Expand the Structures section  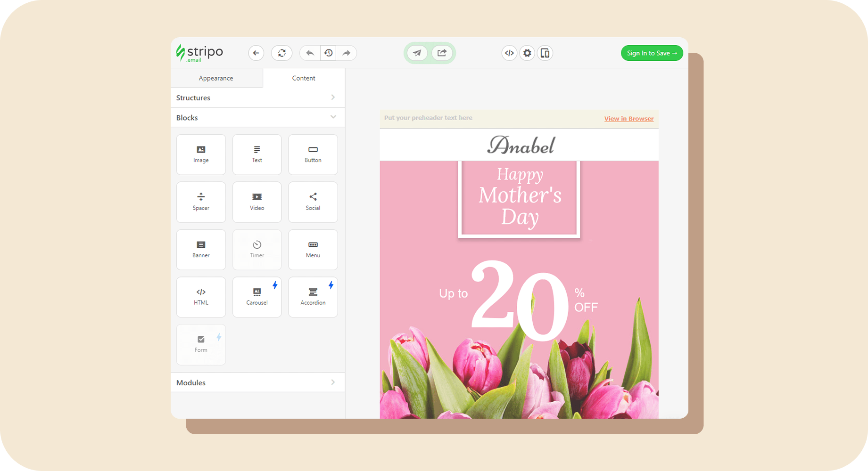257,97
